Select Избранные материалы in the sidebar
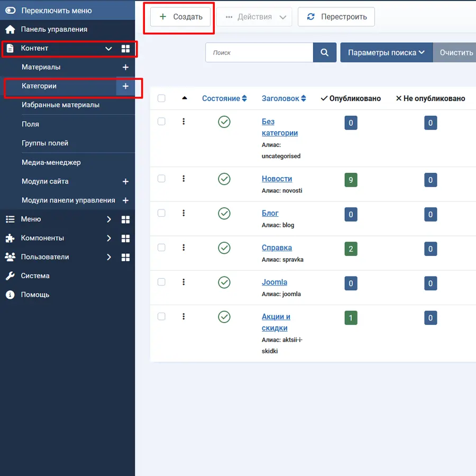This screenshot has width=476, height=476. coord(60,105)
